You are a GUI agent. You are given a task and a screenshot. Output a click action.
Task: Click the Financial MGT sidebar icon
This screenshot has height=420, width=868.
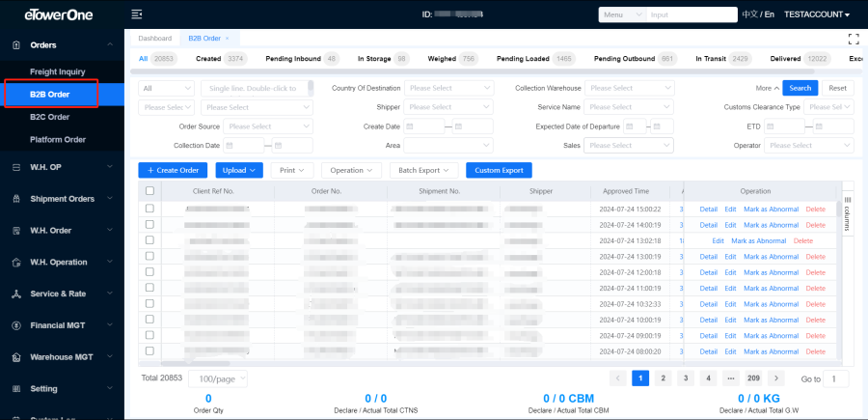[x=16, y=325]
